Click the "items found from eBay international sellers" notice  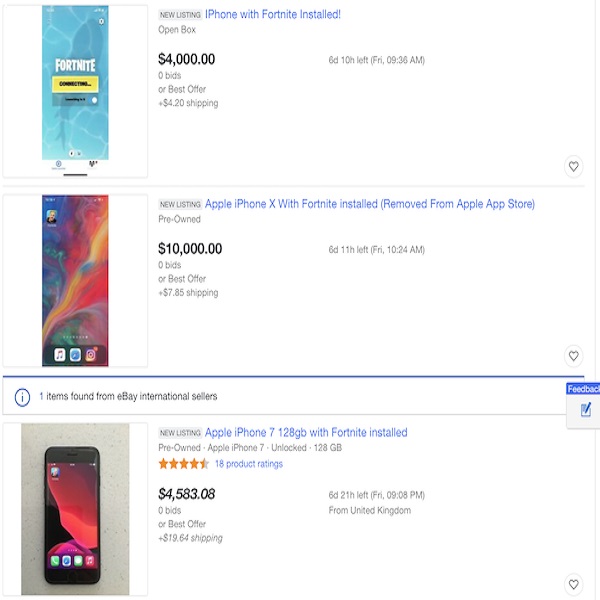128,397
